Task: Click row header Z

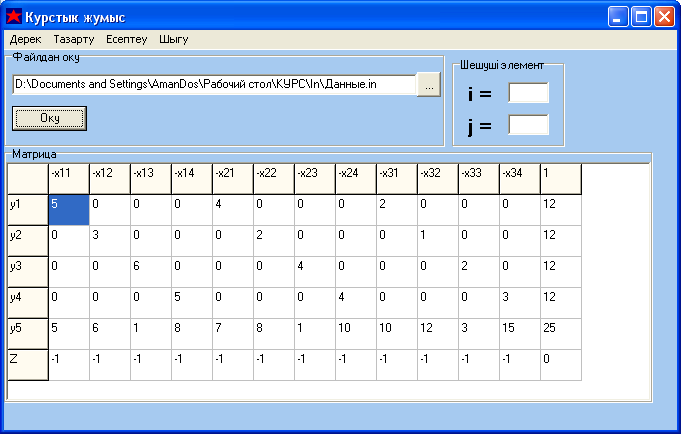Action: pos(28,365)
